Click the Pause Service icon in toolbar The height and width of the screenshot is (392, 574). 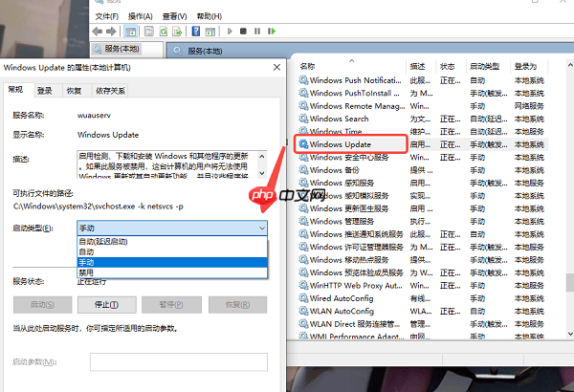(257, 32)
